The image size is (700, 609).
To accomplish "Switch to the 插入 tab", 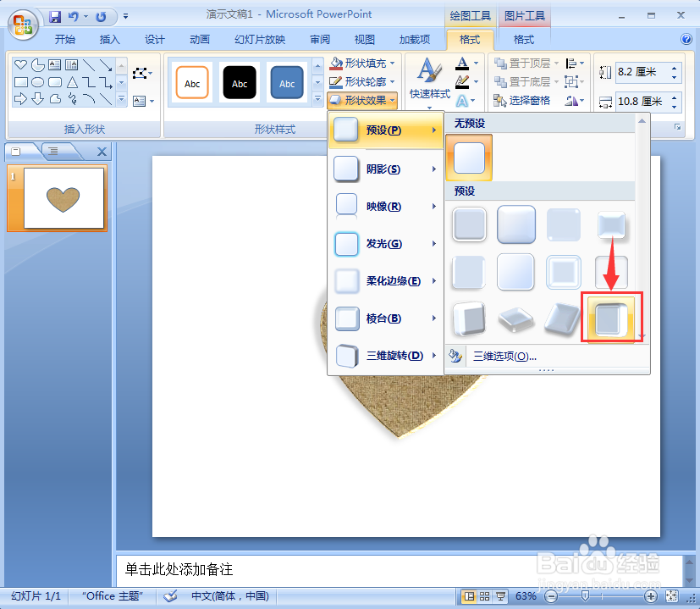I will point(109,39).
